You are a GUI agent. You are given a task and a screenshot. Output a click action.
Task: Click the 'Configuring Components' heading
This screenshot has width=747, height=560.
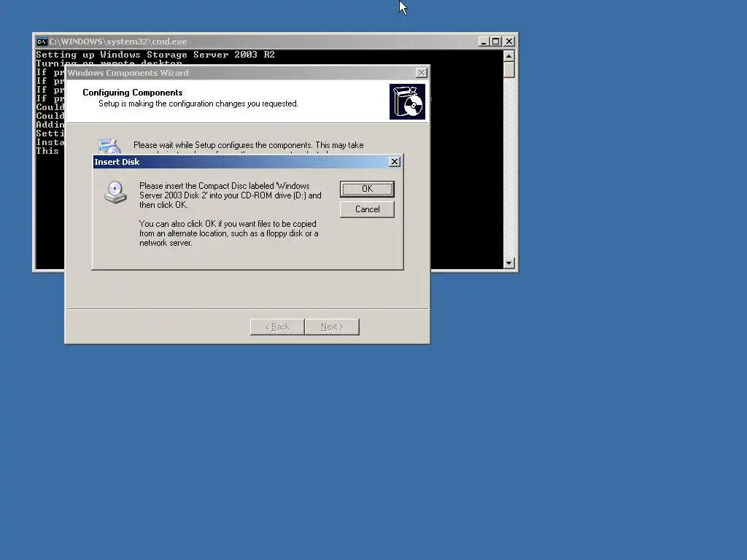pos(133,93)
